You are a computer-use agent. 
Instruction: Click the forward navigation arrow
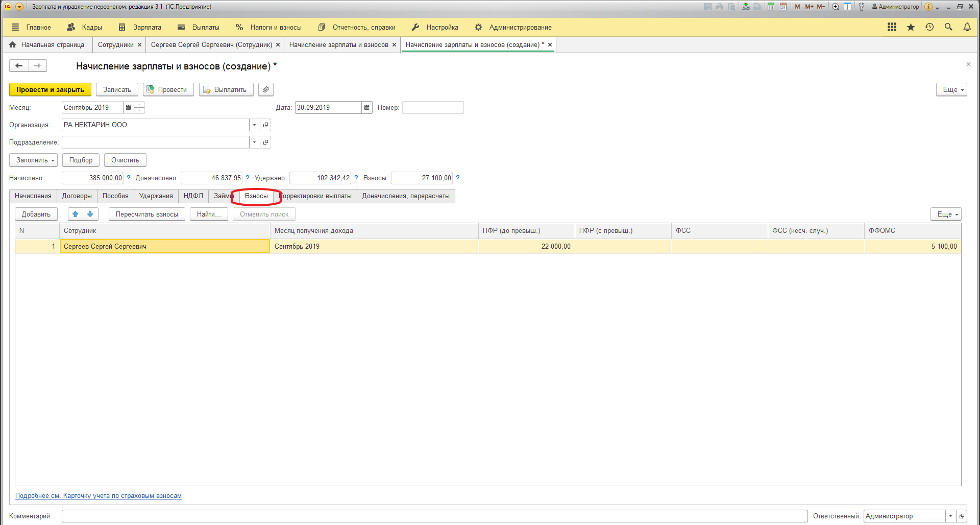37,65
